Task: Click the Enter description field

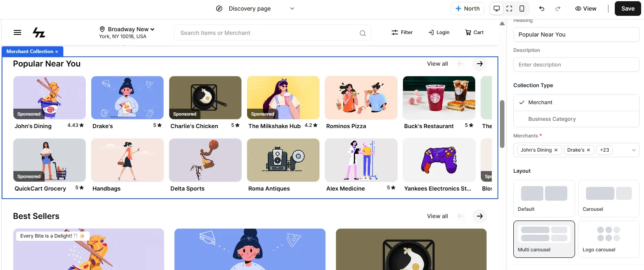Action: (x=576, y=64)
